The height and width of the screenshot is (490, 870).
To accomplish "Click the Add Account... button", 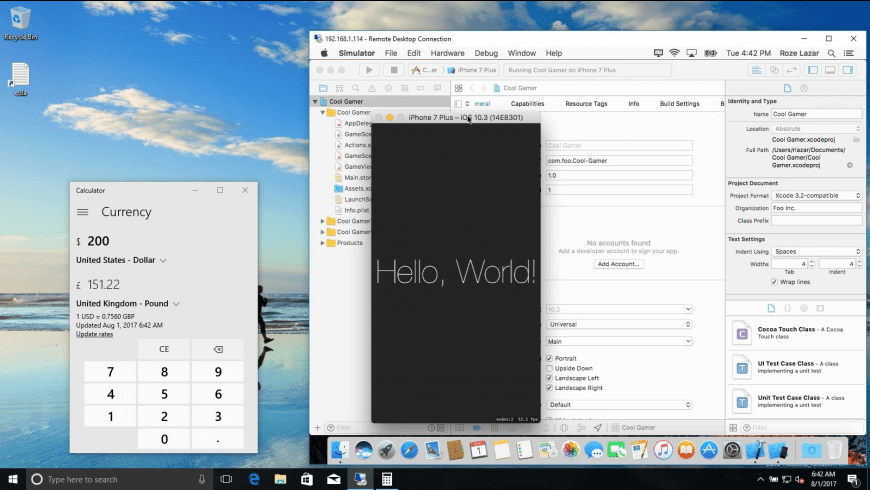I will pyautogui.click(x=618, y=264).
